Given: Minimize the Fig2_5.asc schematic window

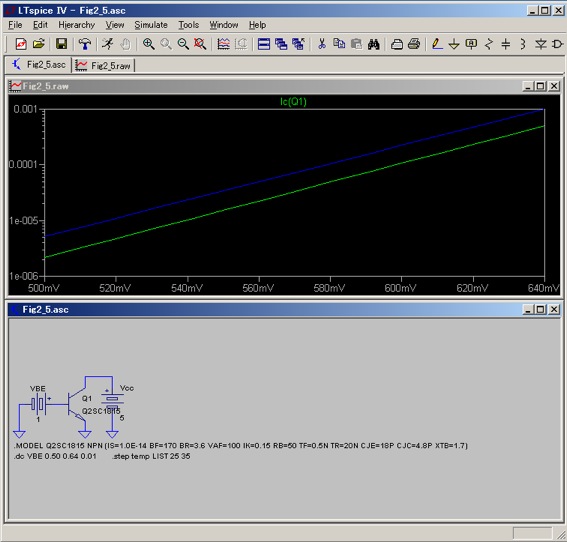Looking at the screenshot, I should [528, 310].
